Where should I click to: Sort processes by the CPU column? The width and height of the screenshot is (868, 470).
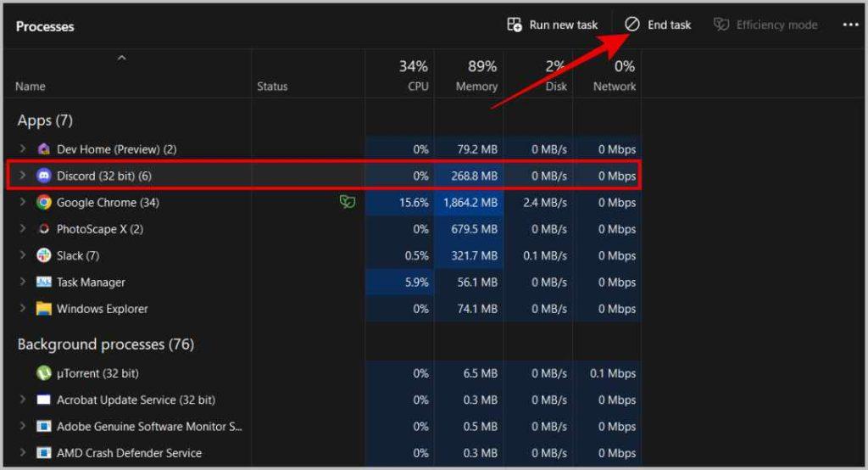pyautogui.click(x=418, y=87)
